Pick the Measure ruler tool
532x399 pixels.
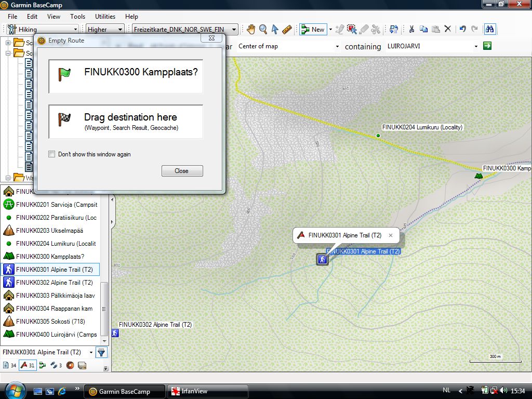pos(287,30)
